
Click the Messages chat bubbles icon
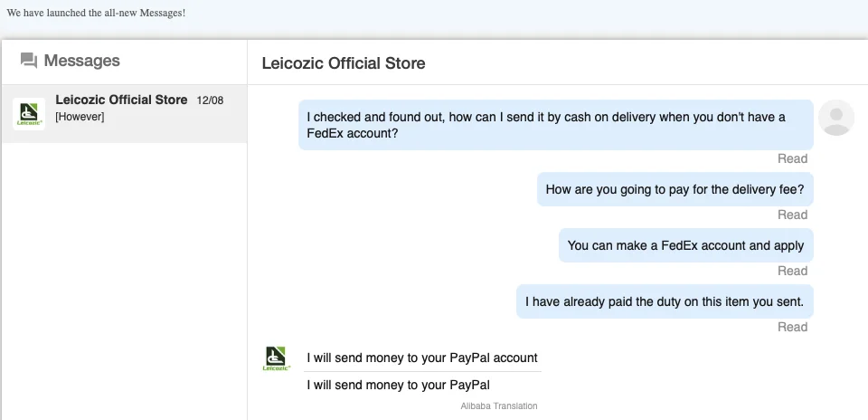coord(29,62)
